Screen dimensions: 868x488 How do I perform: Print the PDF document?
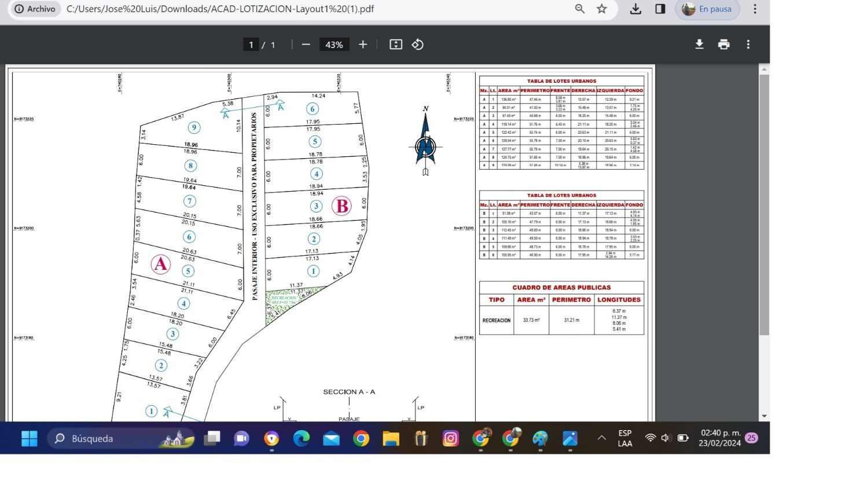(723, 45)
